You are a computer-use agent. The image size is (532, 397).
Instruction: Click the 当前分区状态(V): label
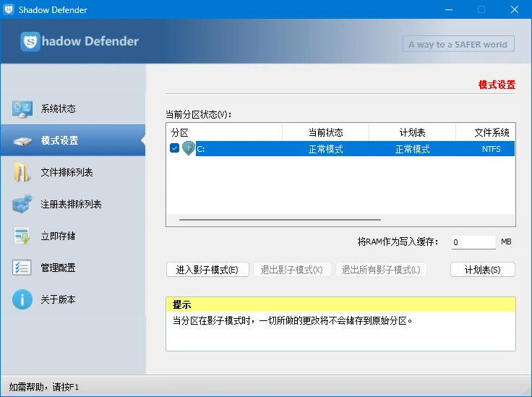pos(199,114)
